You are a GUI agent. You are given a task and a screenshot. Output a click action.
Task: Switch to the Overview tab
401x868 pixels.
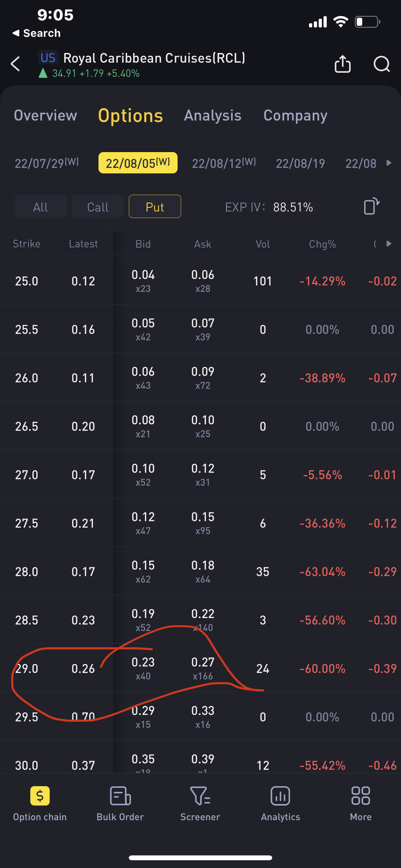tap(46, 116)
